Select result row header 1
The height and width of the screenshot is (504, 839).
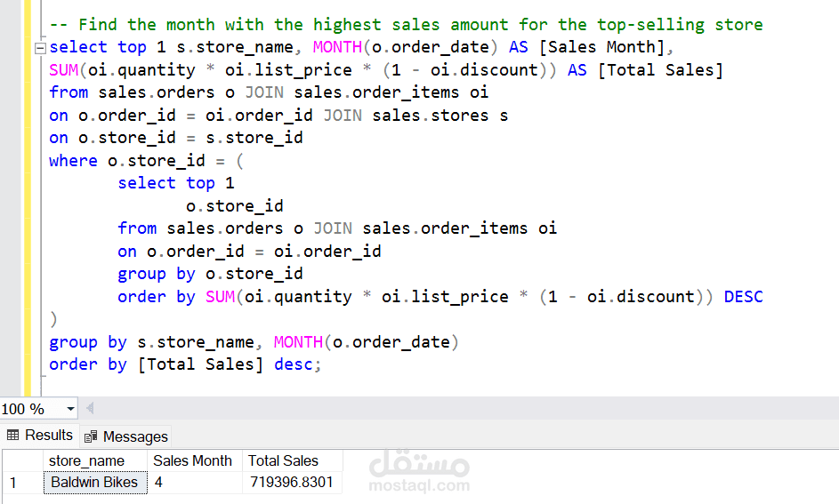(x=22, y=482)
